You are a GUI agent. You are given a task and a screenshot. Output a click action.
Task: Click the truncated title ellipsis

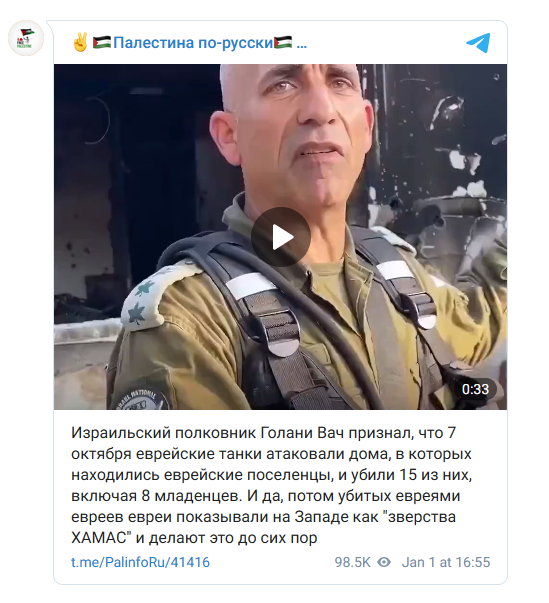point(302,47)
